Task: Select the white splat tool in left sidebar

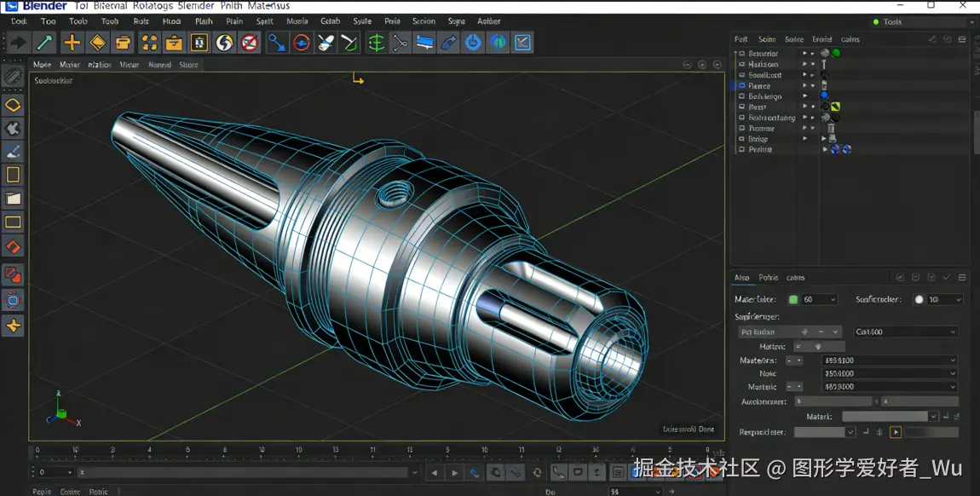Action: pyautogui.click(x=13, y=128)
